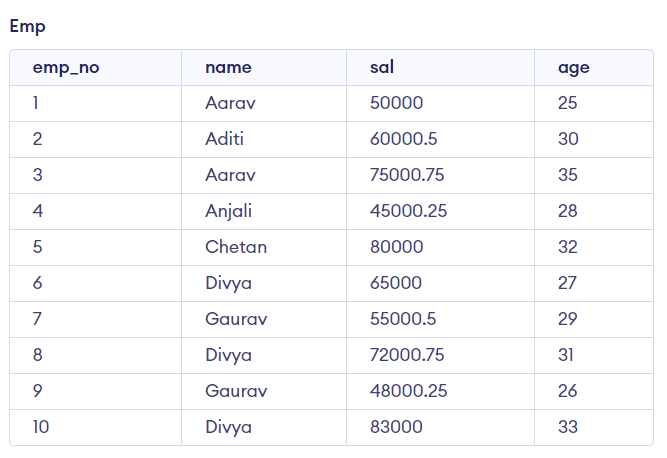Click the salary cell 45000.25
Image resolution: width=667 pixels, height=458 pixels.
click(x=408, y=211)
